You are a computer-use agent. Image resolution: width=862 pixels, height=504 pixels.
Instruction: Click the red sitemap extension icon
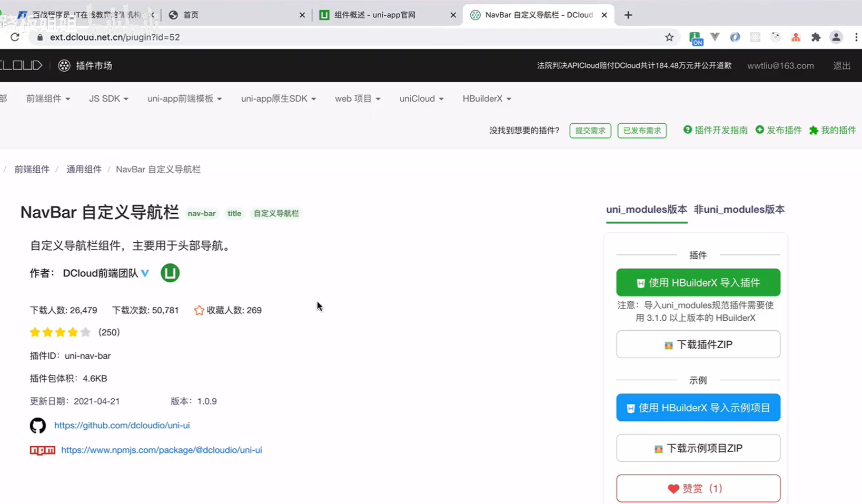[x=796, y=37]
